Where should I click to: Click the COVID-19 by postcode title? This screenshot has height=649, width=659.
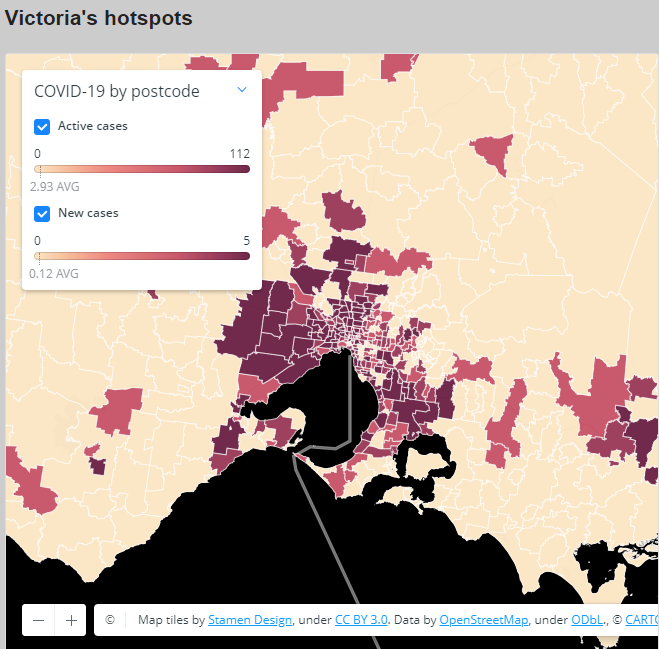(x=117, y=91)
